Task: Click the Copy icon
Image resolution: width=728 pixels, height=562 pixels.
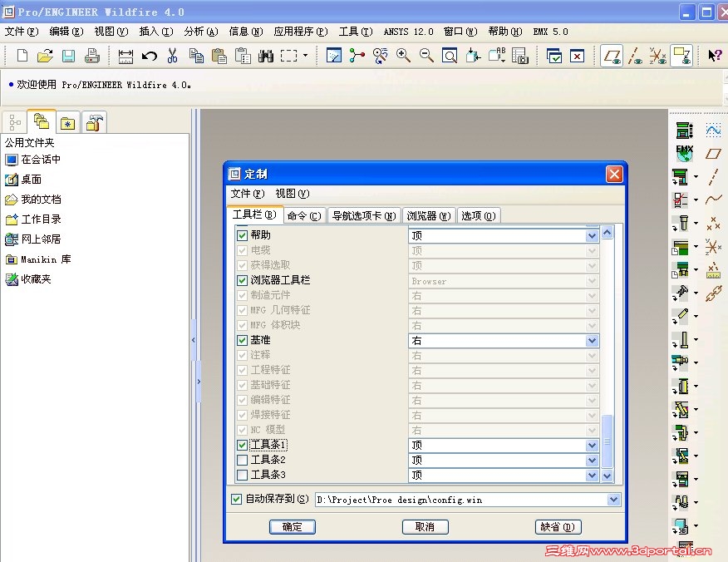Action: click(x=196, y=57)
